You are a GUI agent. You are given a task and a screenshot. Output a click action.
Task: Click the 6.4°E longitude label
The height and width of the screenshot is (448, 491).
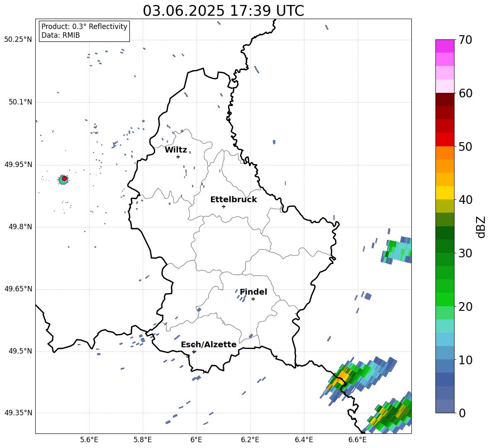[304, 440]
